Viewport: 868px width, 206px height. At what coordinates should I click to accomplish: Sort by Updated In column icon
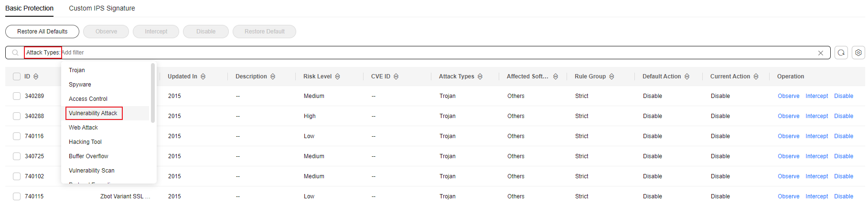[203, 76]
